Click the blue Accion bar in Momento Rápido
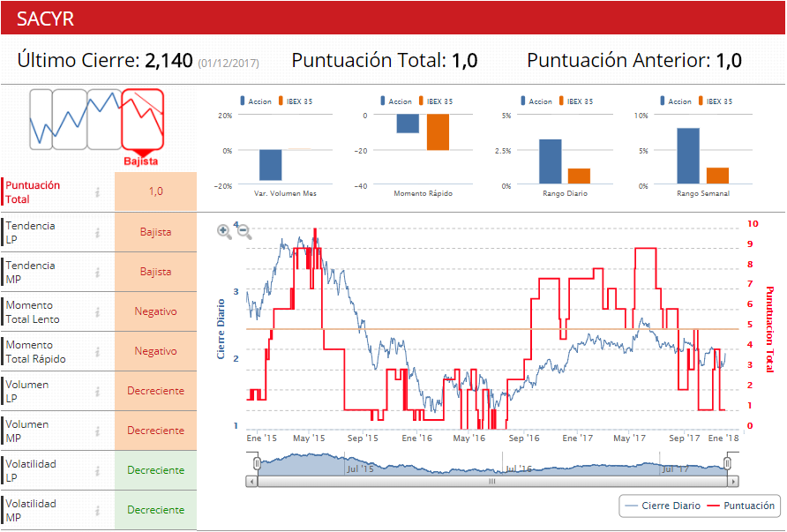 pos(408,124)
